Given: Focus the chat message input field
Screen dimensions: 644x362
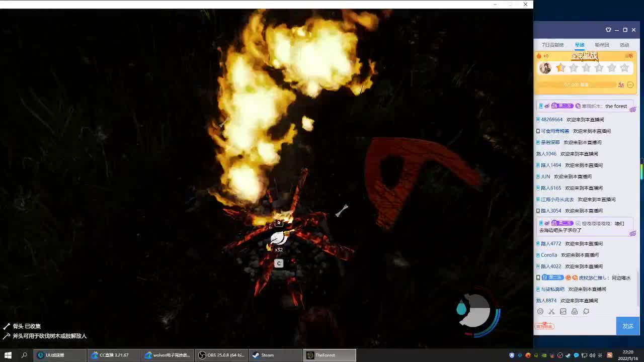Looking at the screenshot, I should coord(585,326).
